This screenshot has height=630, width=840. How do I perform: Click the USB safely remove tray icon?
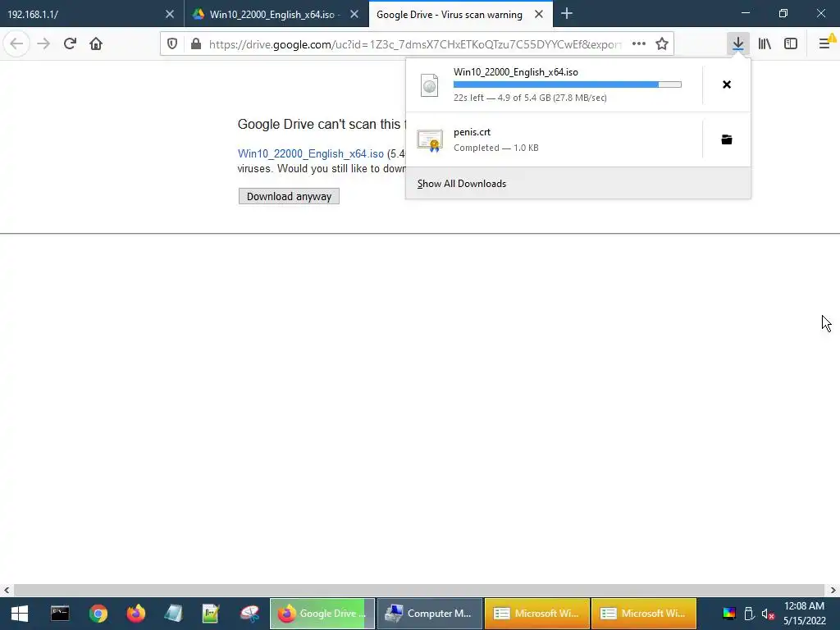(x=749, y=614)
